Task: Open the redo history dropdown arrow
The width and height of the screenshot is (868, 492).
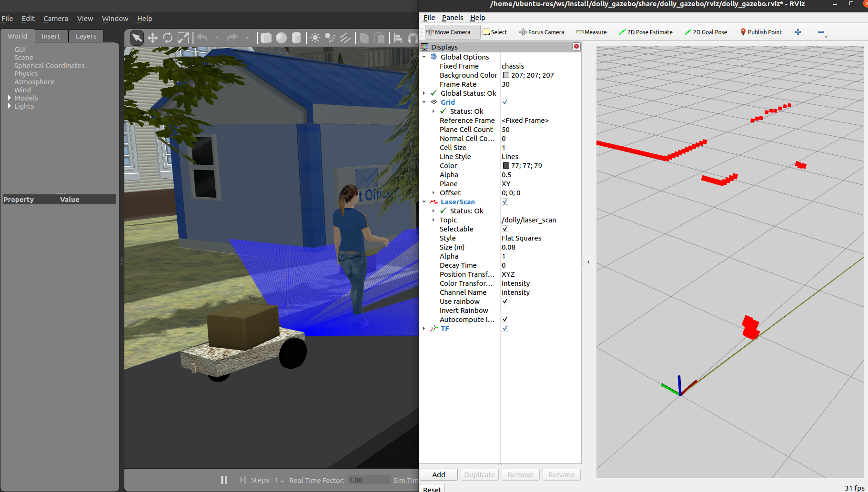Action: (x=247, y=38)
